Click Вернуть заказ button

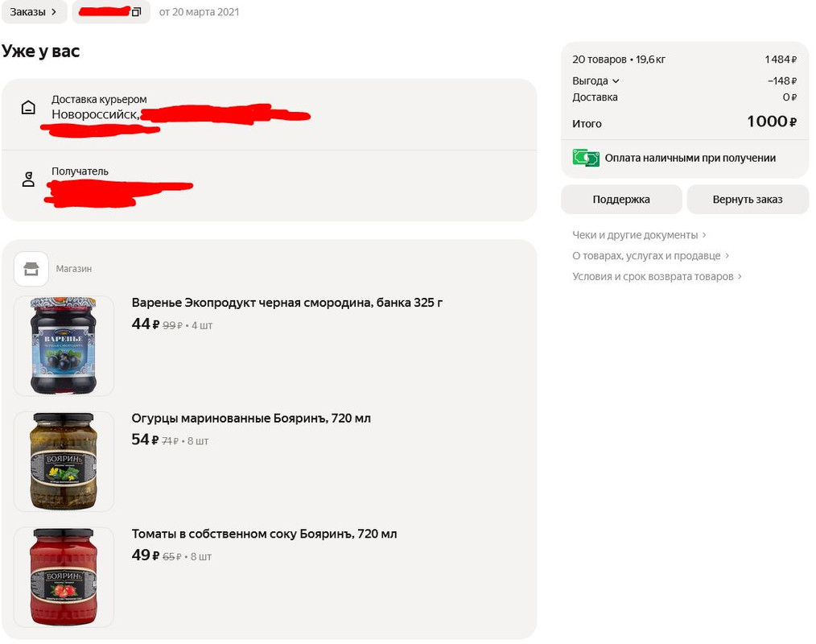click(748, 200)
